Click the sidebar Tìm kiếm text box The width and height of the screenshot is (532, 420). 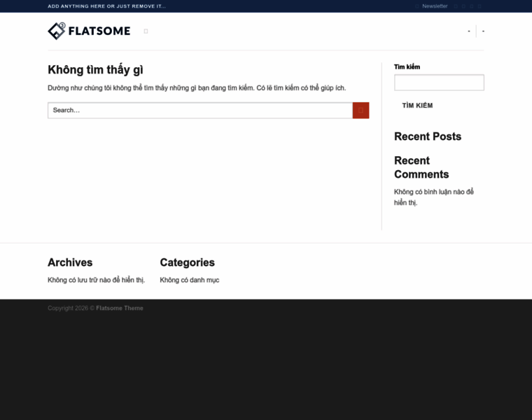coord(439,83)
